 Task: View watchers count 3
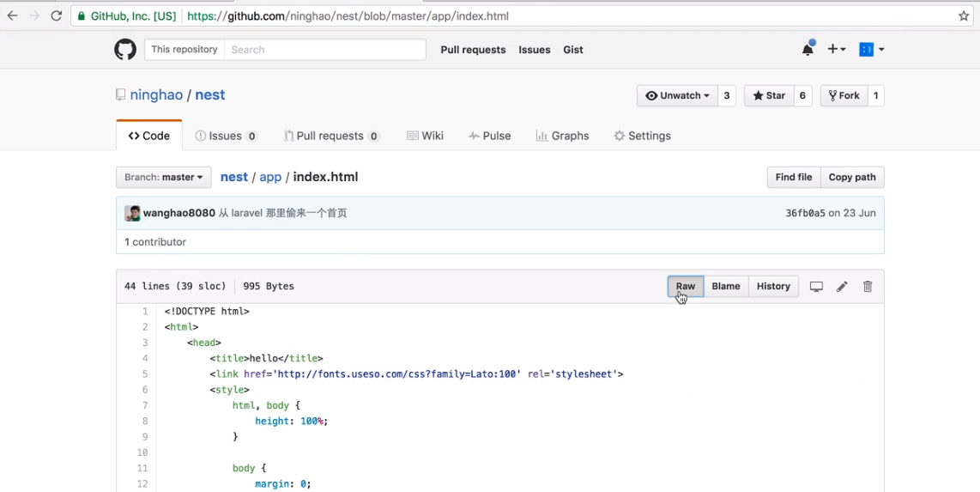click(x=726, y=95)
